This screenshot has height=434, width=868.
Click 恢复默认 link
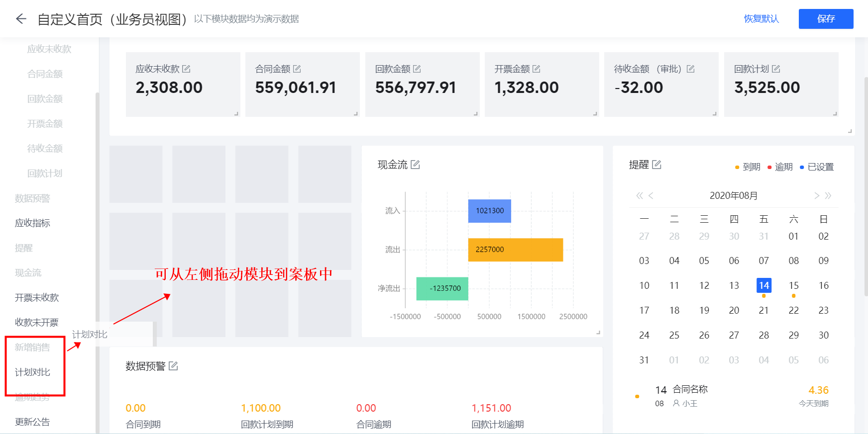(761, 19)
